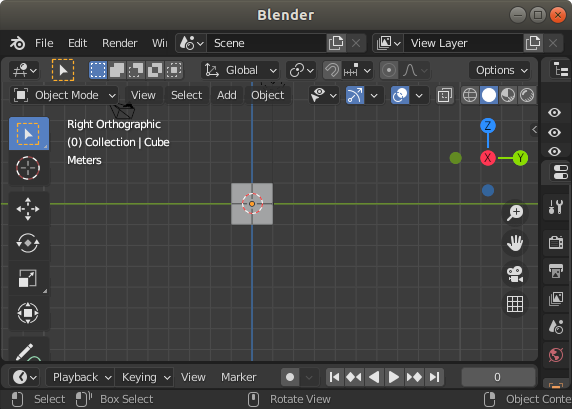
Task: Toggle auto keying record button
Action: [x=290, y=377]
